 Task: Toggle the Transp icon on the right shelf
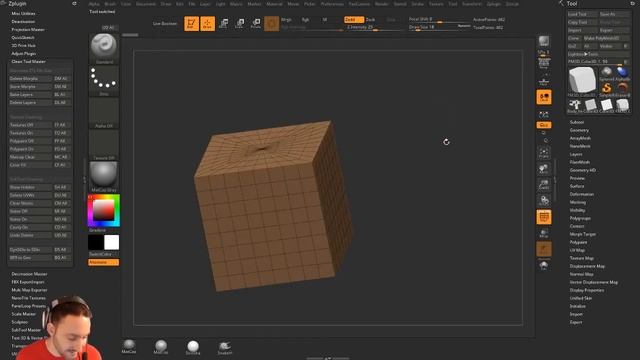pos(544,233)
